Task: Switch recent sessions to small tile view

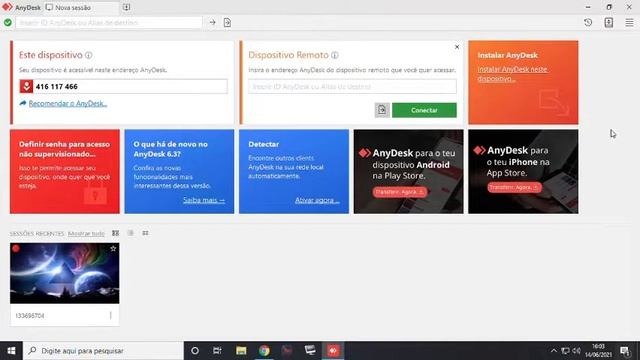Action: pyautogui.click(x=145, y=233)
